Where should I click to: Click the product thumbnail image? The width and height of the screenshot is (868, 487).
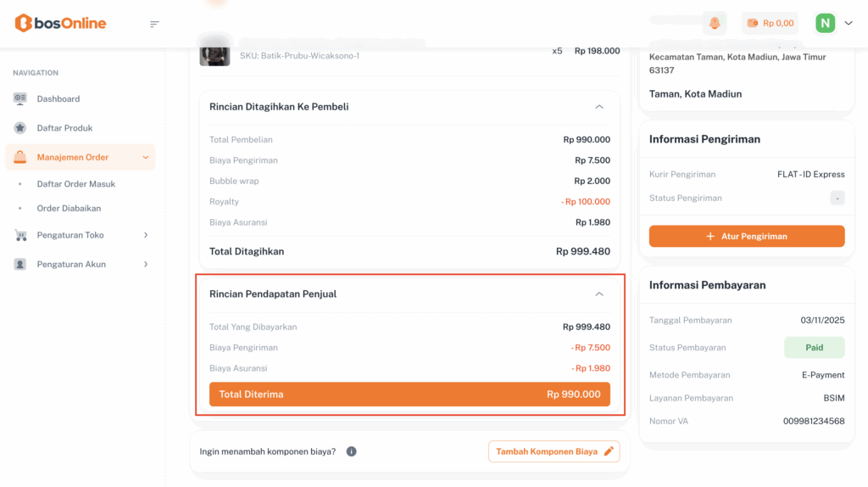[215, 51]
